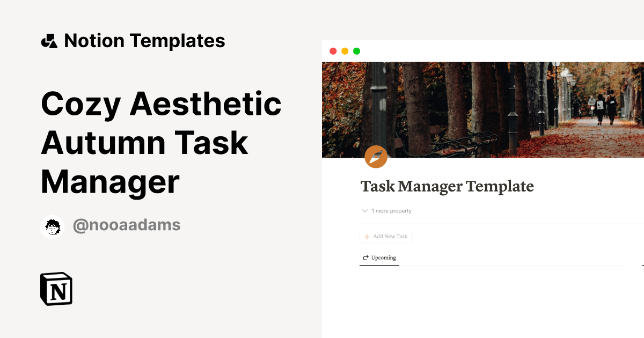Click the Cozy Aesthetic Autumn Task Manager title
The image size is (644, 338).
coord(161,142)
